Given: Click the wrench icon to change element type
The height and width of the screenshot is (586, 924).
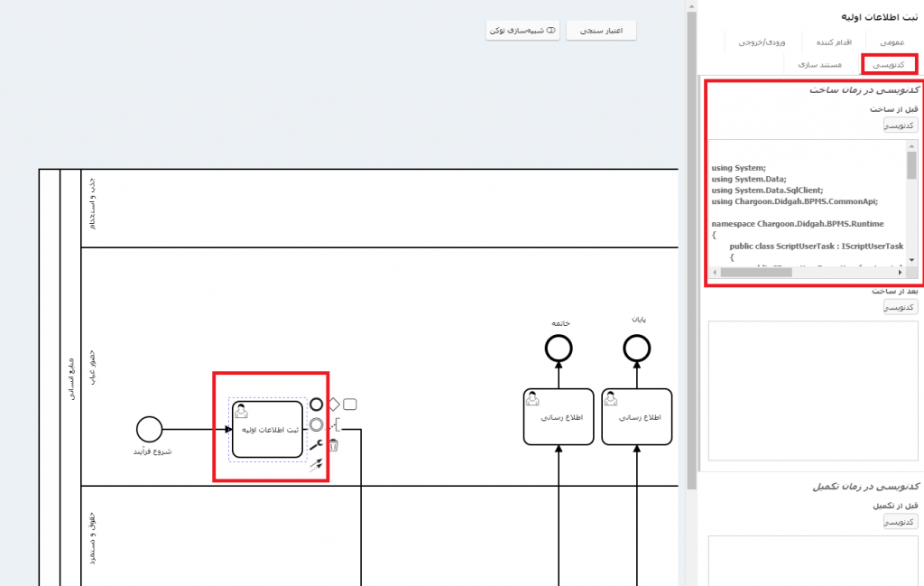Looking at the screenshot, I should click(x=316, y=445).
